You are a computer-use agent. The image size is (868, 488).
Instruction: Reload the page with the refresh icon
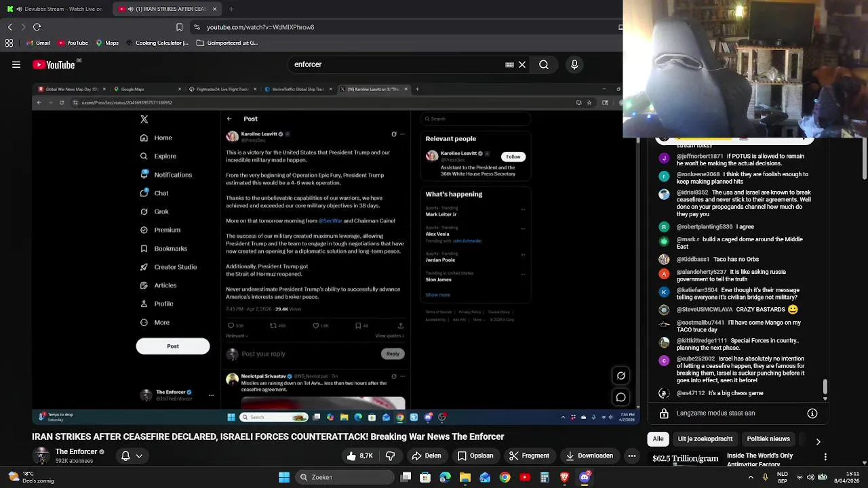(x=37, y=27)
